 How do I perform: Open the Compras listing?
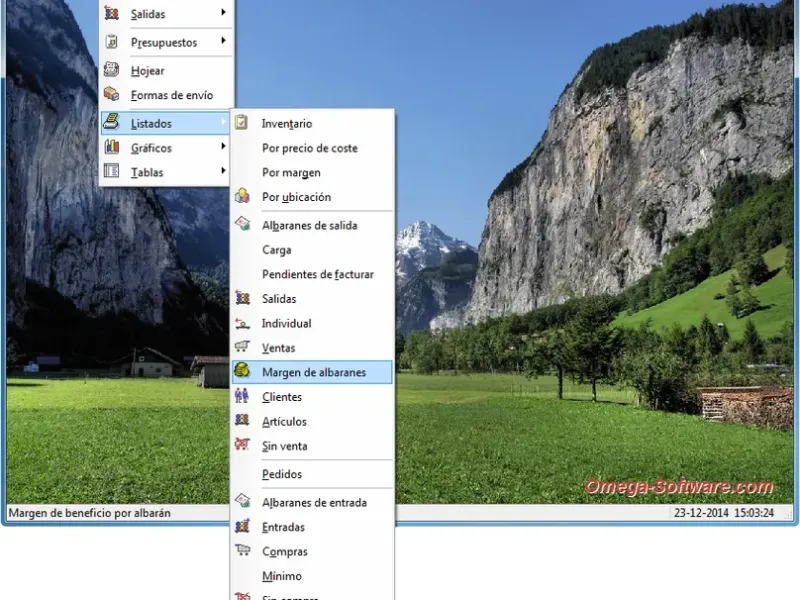click(x=312, y=552)
